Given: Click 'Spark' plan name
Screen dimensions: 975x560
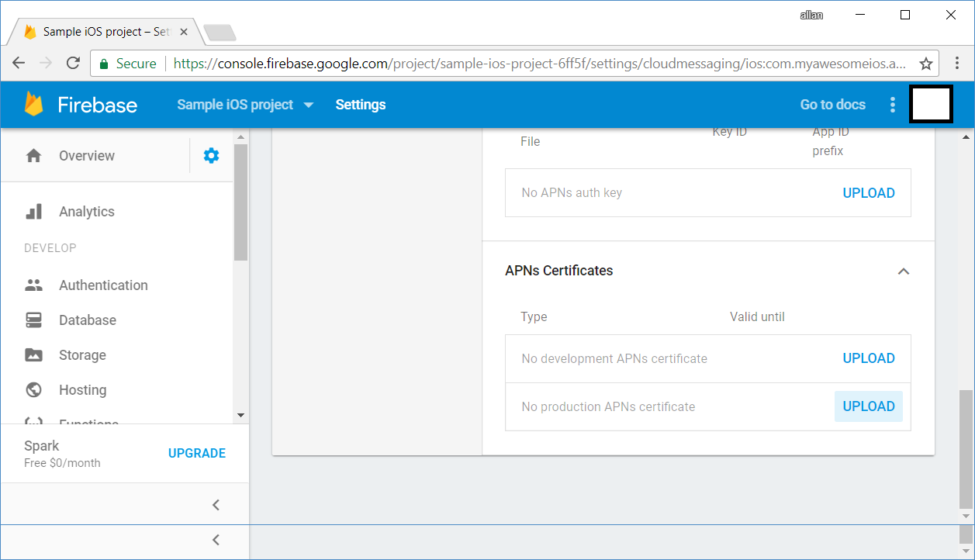Looking at the screenshot, I should coord(42,446).
